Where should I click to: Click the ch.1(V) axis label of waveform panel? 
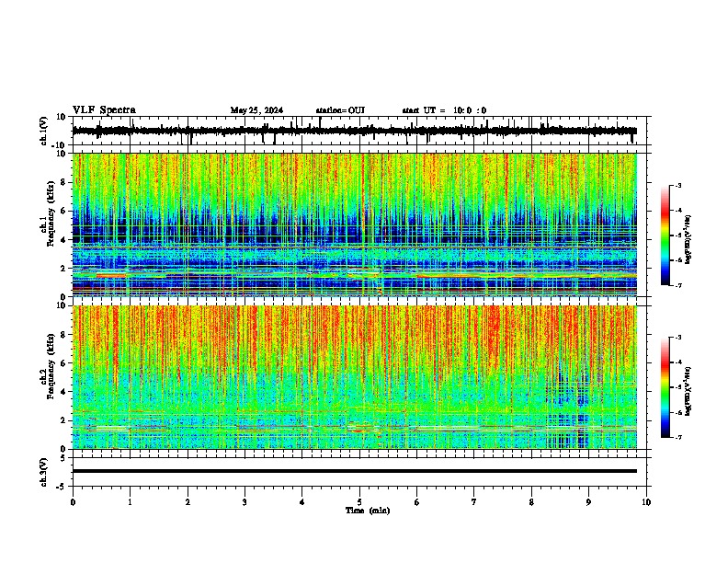click(x=44, y=131)
